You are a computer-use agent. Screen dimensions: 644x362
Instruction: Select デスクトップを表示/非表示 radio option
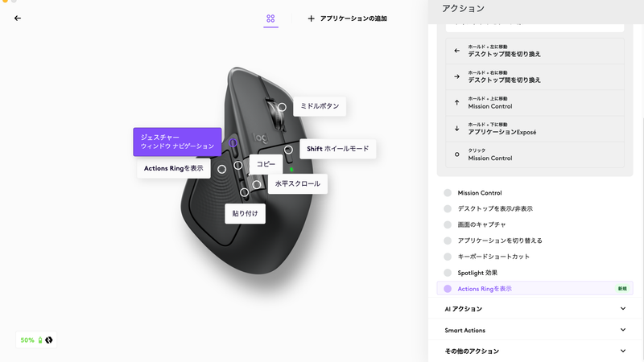[x=448, y=209]
